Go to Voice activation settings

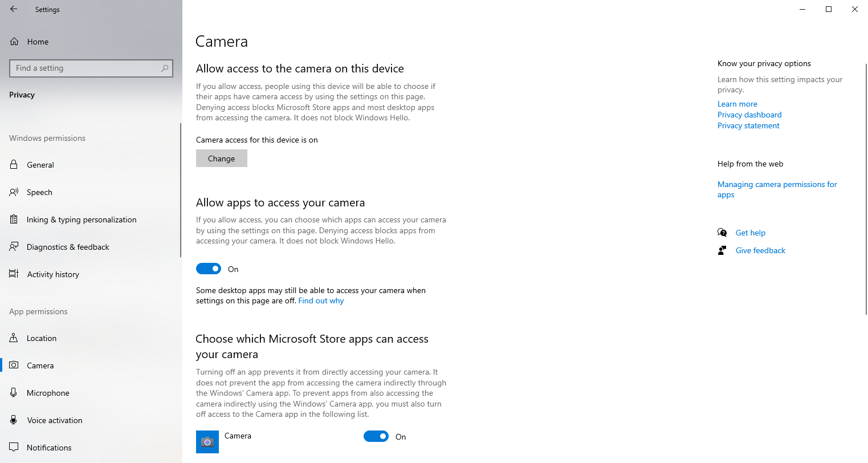click(x=54, y=420)
